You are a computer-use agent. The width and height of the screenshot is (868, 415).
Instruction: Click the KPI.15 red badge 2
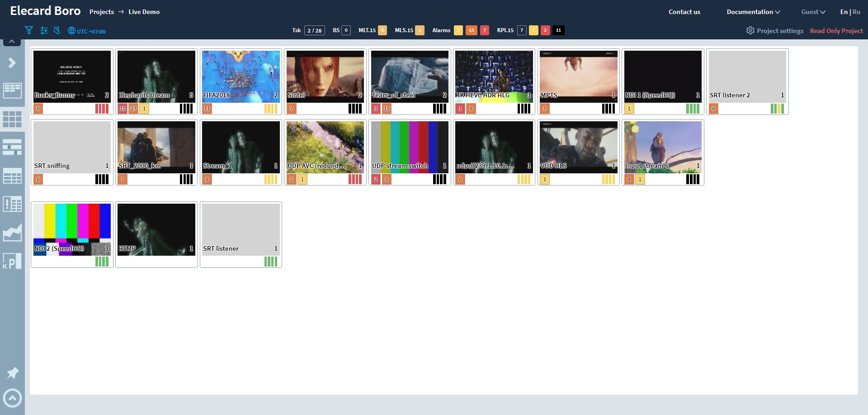pos(545,30)
